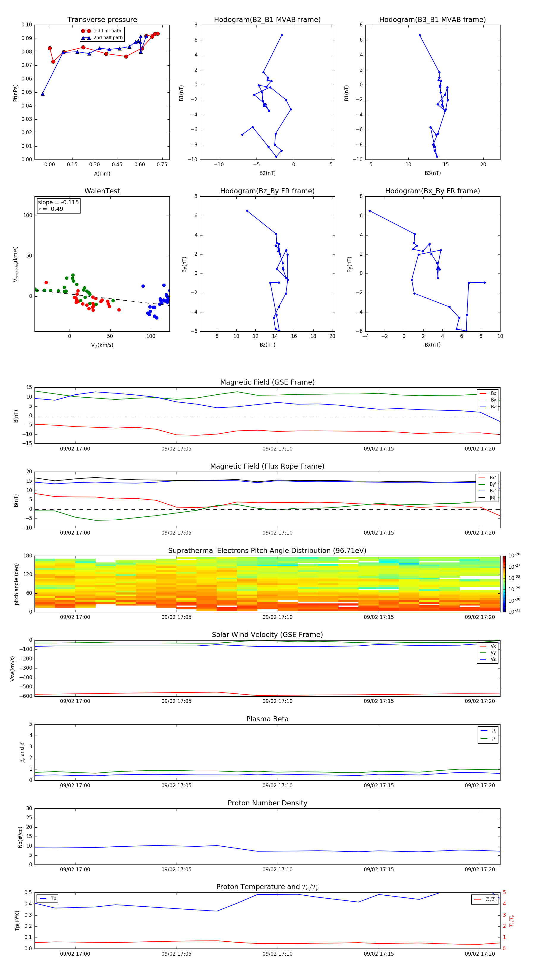The height and width of the screenshot is (980, 535).
Task: Click the 'Hodogram(B2_B1 MVAB frame)' title
Action: tap(267, 20)
